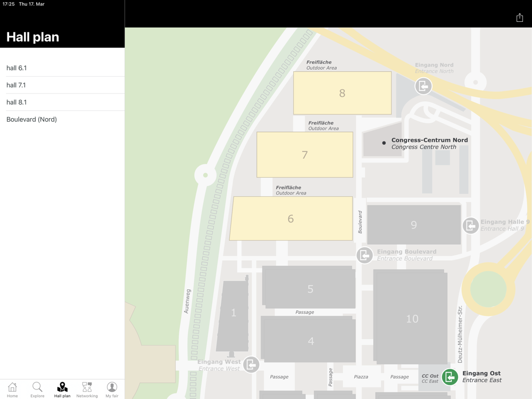The height and width of the screenshot is (399, 532).
Task: Open the Networking tab icon
Action: [x=87, y=389]
